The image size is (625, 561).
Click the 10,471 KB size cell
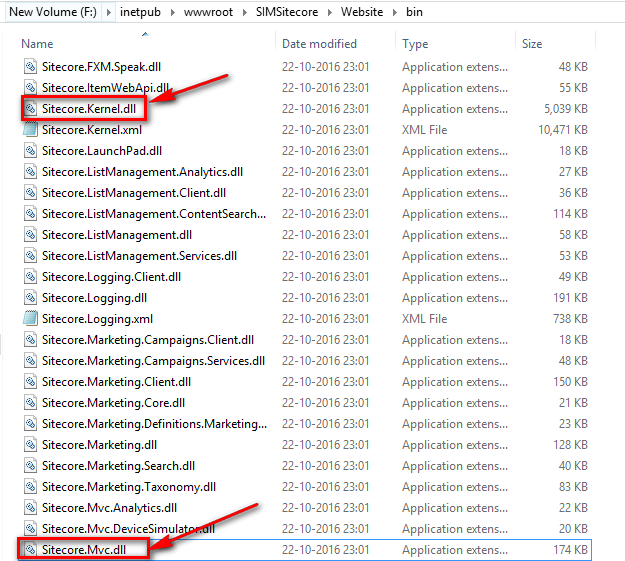point(563,130)
